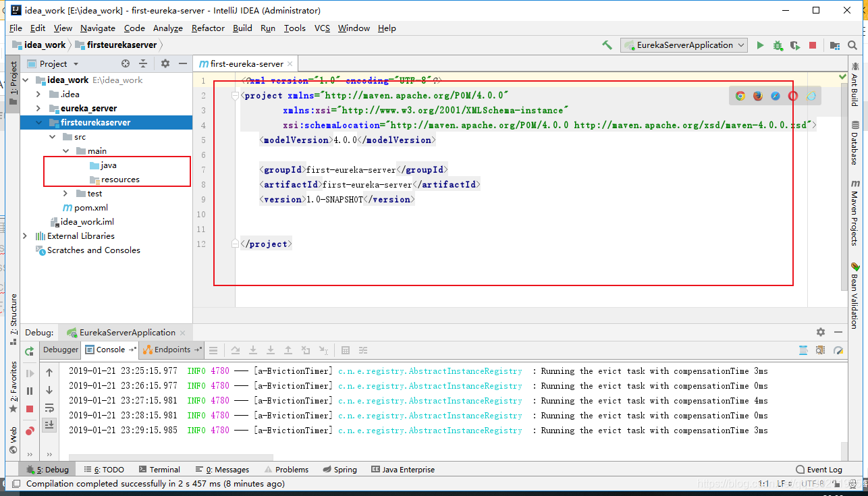Collapse all items in Project panel
This screenshot has height=496, width=868.
(143, 63)
